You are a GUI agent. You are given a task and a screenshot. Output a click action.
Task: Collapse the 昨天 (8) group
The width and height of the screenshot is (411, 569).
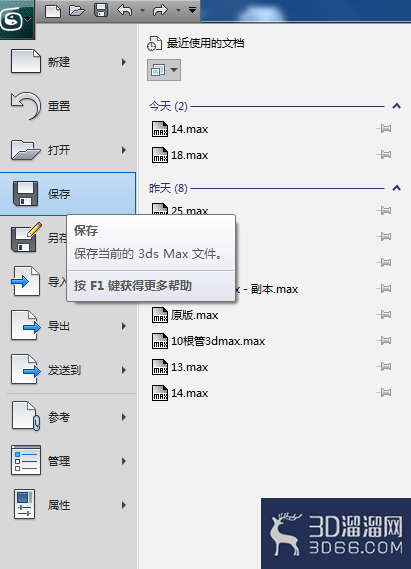tap(396, 188)
